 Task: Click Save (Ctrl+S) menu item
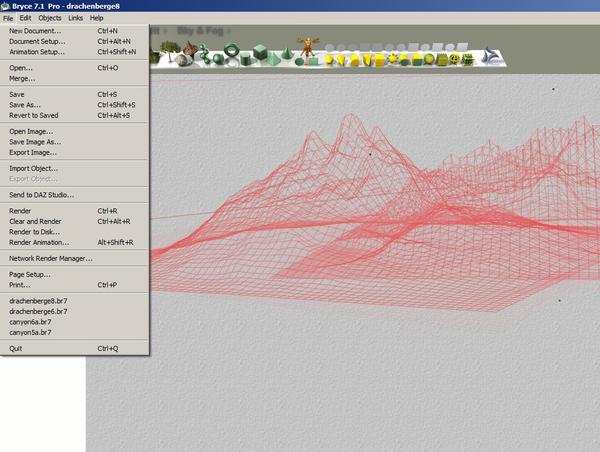coord(74,94)
